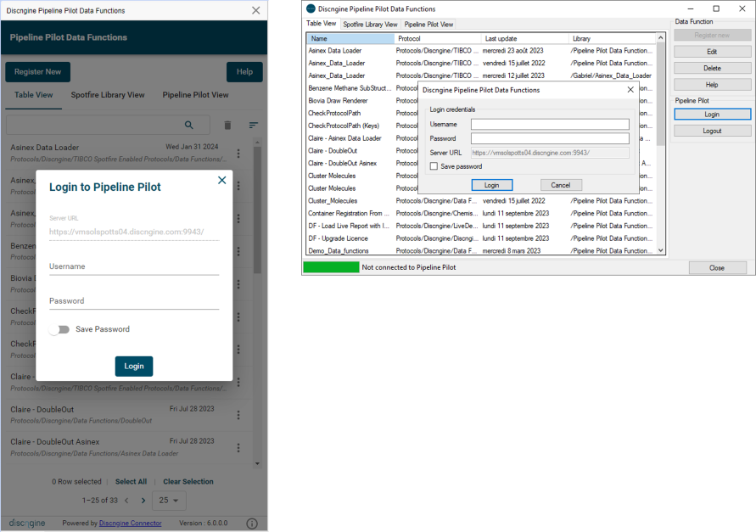Open three-dot menu for Claire - DoubleOut row
756x532 pixels.
point(238,415)
